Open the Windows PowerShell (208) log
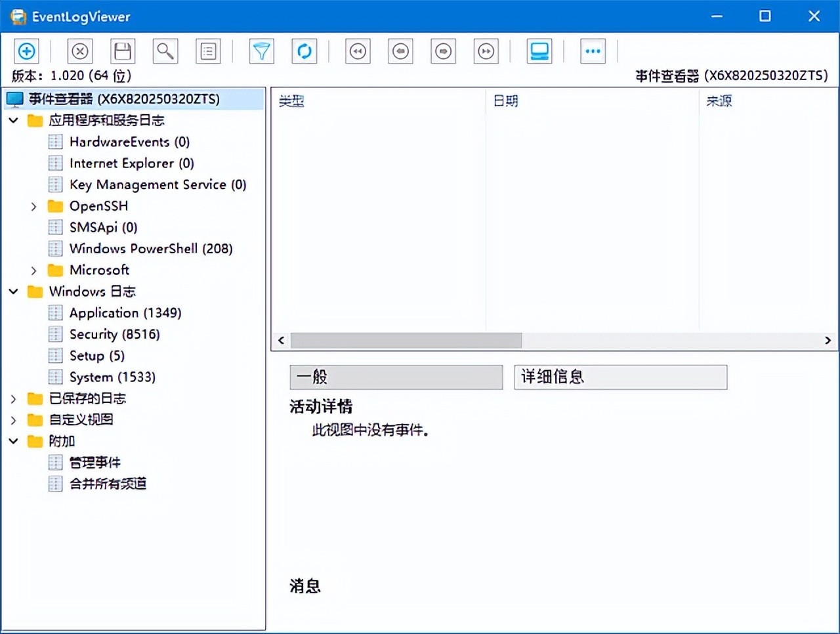This screenshot has height=634, width=840. click(x=151, y=249)
